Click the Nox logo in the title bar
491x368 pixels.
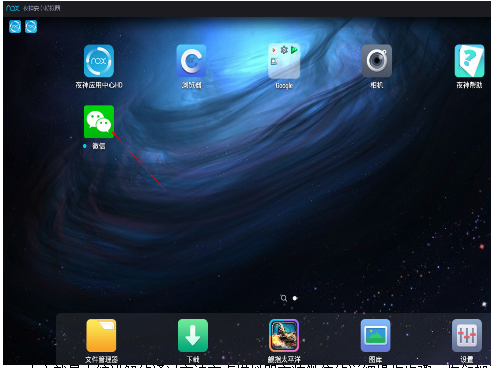click(13, 8)
